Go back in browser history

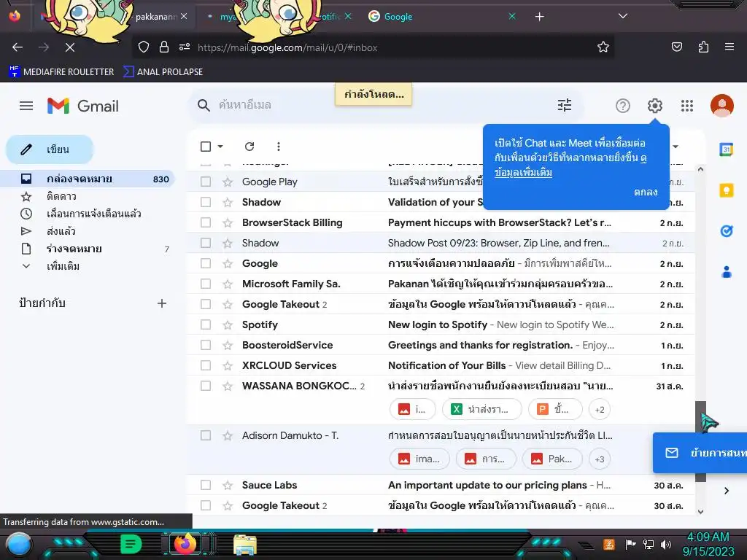point(18,47)
